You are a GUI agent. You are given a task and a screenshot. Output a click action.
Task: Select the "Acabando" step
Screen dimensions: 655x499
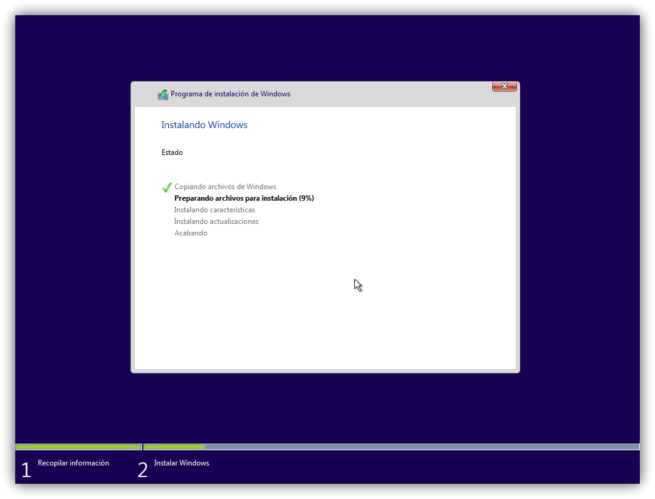tap(191, 233)
